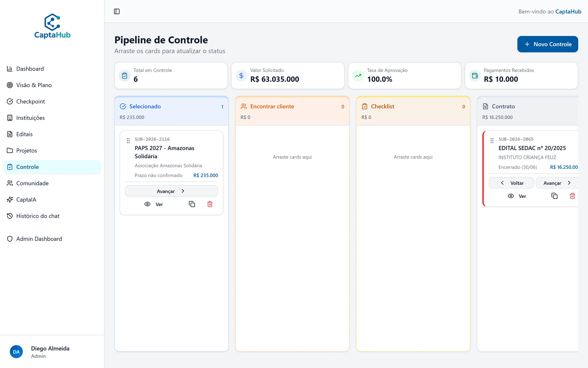Open Projetos section

click(x=52, y=150)
